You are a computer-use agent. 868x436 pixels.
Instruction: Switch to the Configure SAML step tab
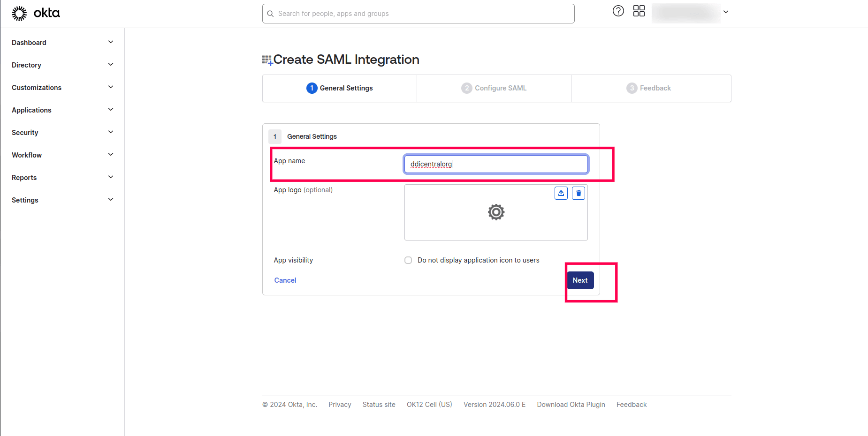pyautogui.click(x=494, y=88)
